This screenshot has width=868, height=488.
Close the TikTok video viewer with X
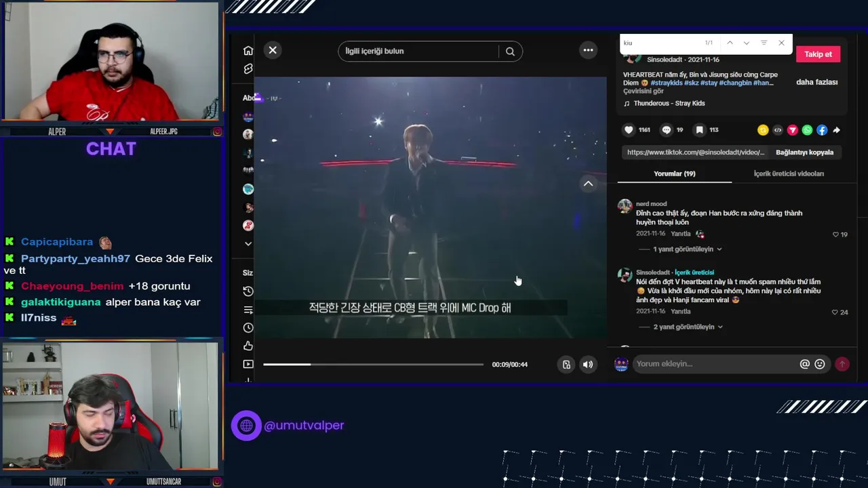pos(273,50)
